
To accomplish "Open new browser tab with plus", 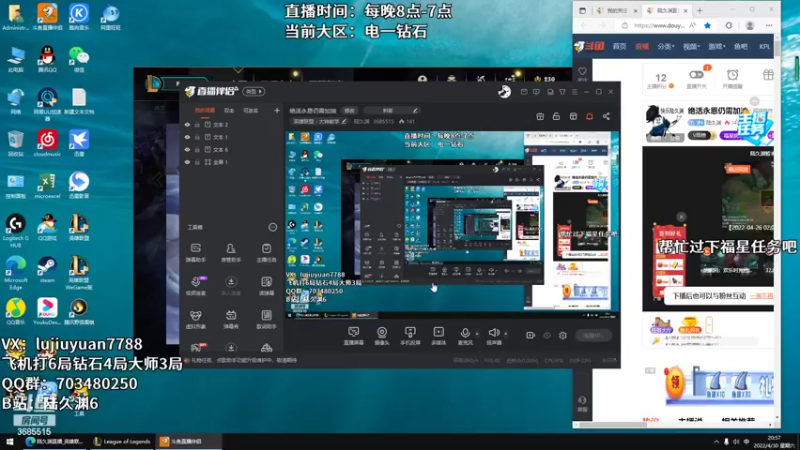I will 699,10.
